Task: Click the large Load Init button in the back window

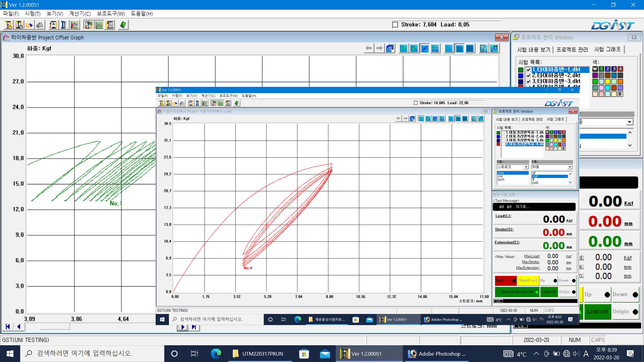Action: [597, 312]
